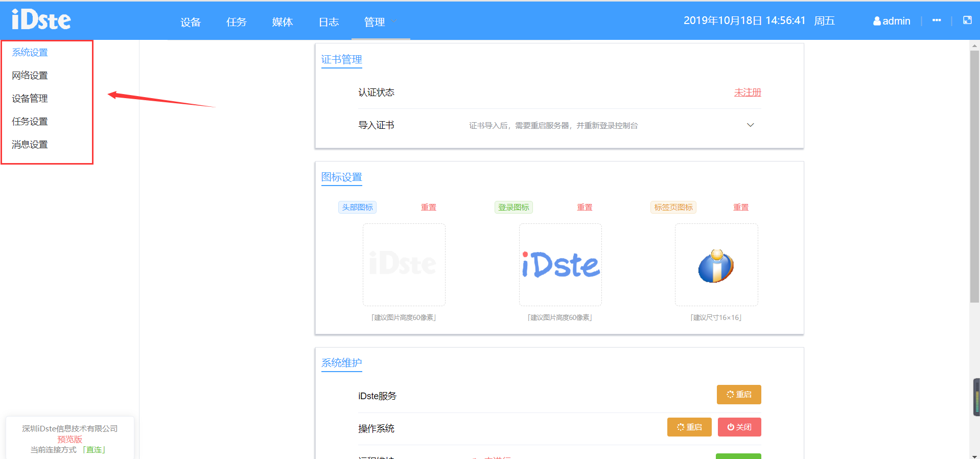
Task: Shut down the operating system with 关闭
Action: 739,427
